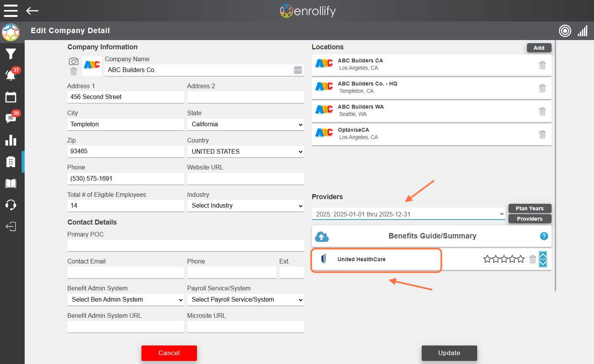Click the Primary POC field
This screenshot has height=364, width=594.
(186, 246)
